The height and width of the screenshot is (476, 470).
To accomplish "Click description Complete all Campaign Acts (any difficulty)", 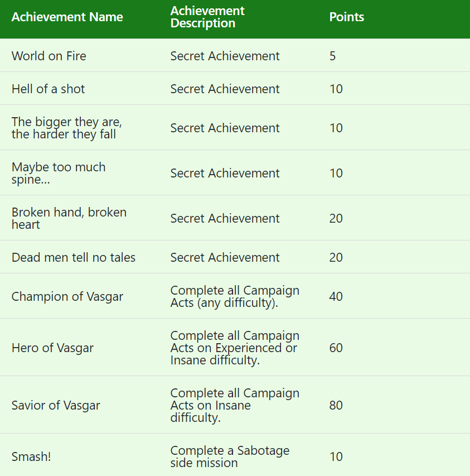I will click(235, 296).
